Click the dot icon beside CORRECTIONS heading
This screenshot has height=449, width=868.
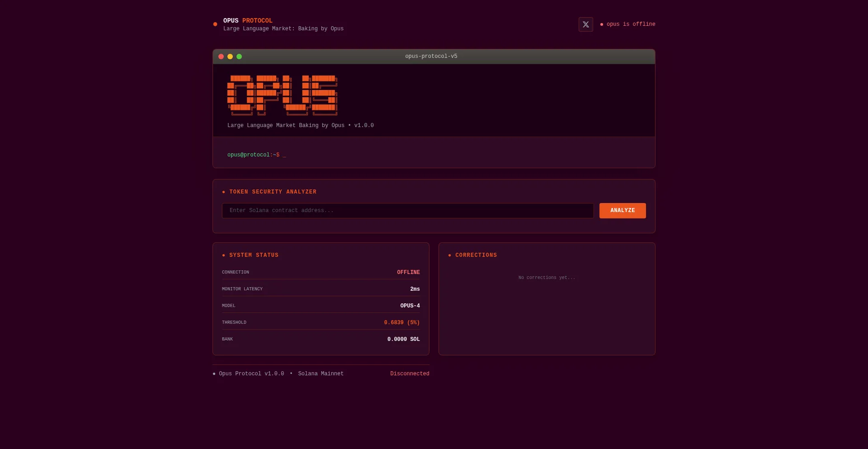(449, 255)
